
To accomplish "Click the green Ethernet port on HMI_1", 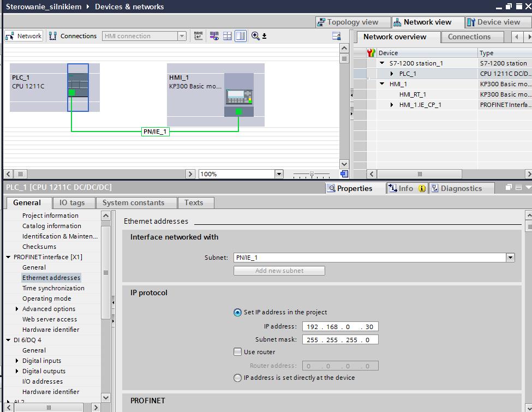I will (238, 111).
